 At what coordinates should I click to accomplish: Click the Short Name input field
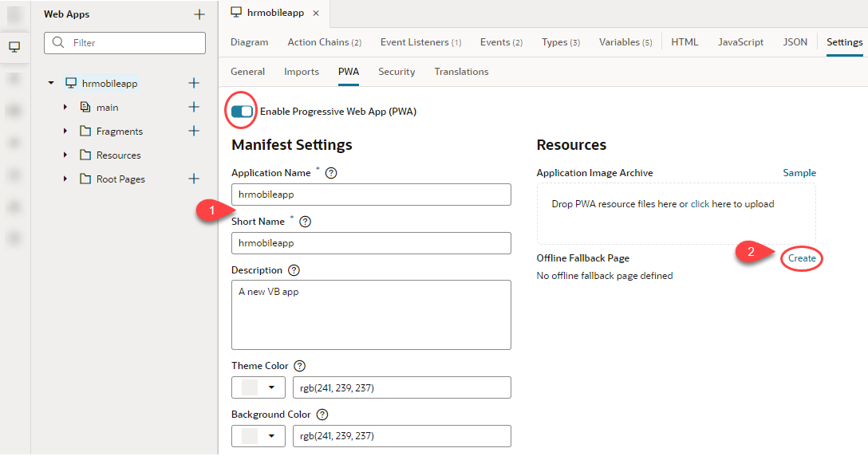(x=371, y=243)
